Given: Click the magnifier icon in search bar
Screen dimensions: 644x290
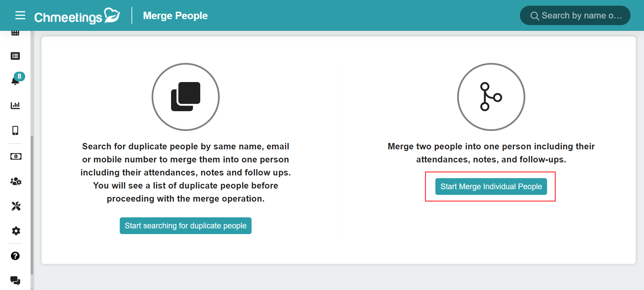Looking at the screenshot, I should [535, 16].
